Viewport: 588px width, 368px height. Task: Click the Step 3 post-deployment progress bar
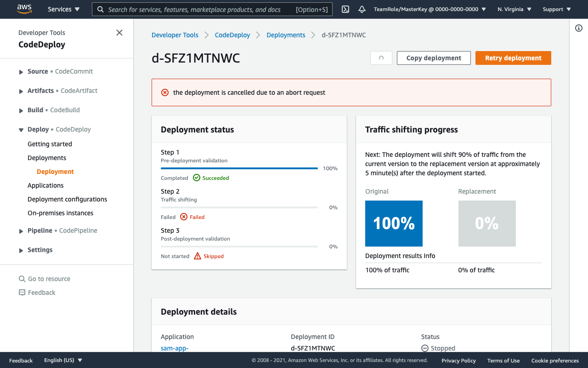point(239,247)
